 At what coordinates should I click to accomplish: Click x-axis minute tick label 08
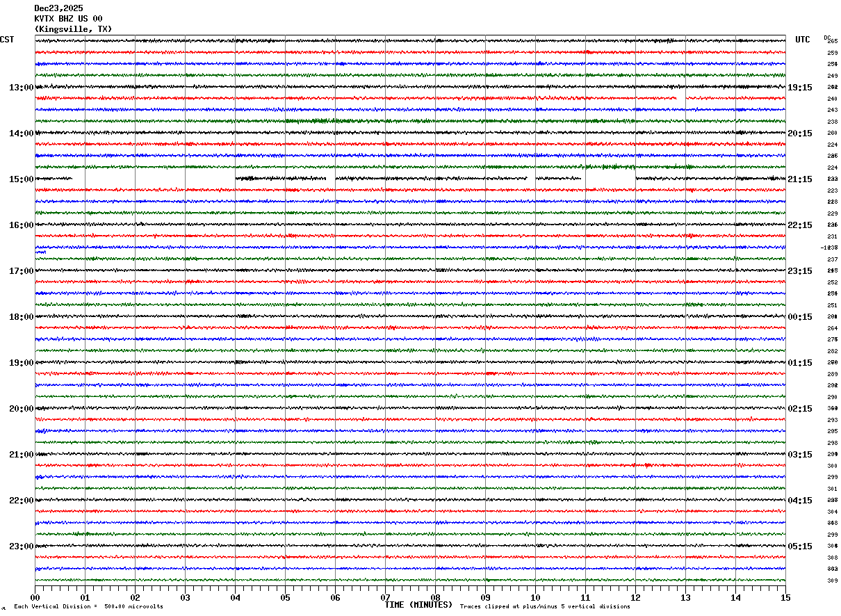[x=435, y=597]
